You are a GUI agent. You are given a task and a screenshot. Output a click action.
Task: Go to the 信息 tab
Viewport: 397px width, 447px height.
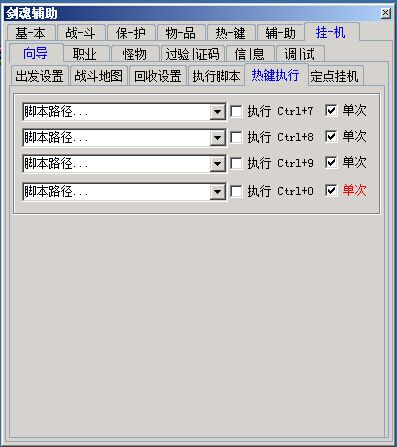click(x=250, y=54)
